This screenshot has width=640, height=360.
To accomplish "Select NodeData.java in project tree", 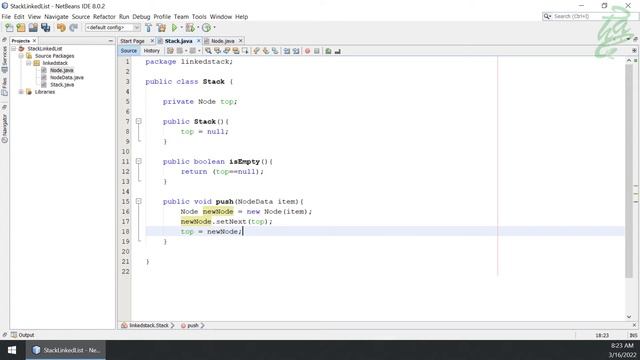I will coord(67,78).
